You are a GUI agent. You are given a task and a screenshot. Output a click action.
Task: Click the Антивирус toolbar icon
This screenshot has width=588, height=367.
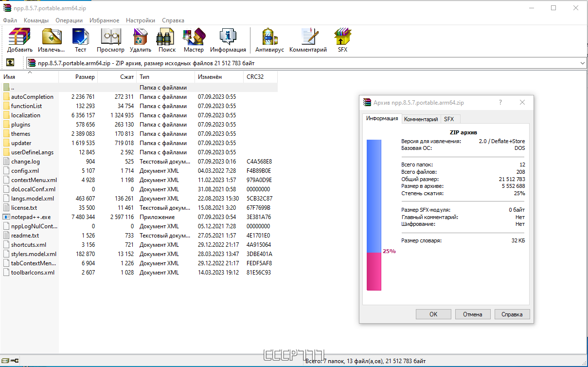click(269, 40)
